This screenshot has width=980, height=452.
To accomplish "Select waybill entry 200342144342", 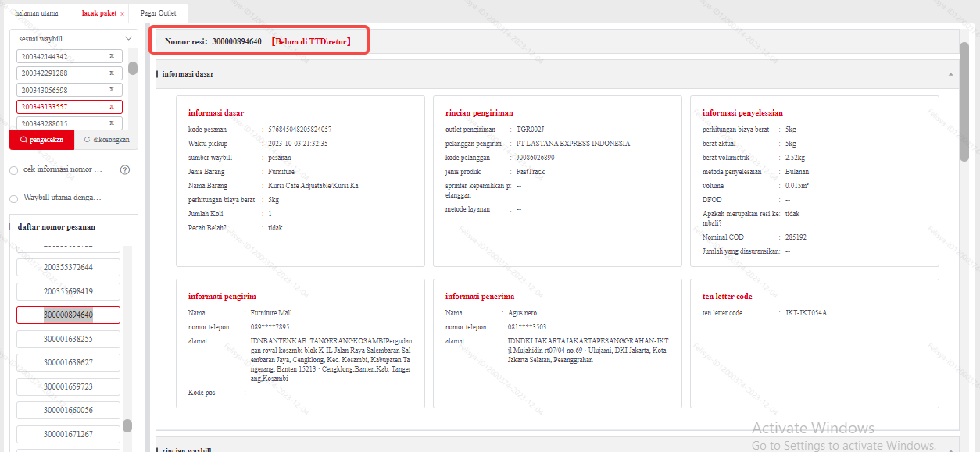I will tap(70, 56).
